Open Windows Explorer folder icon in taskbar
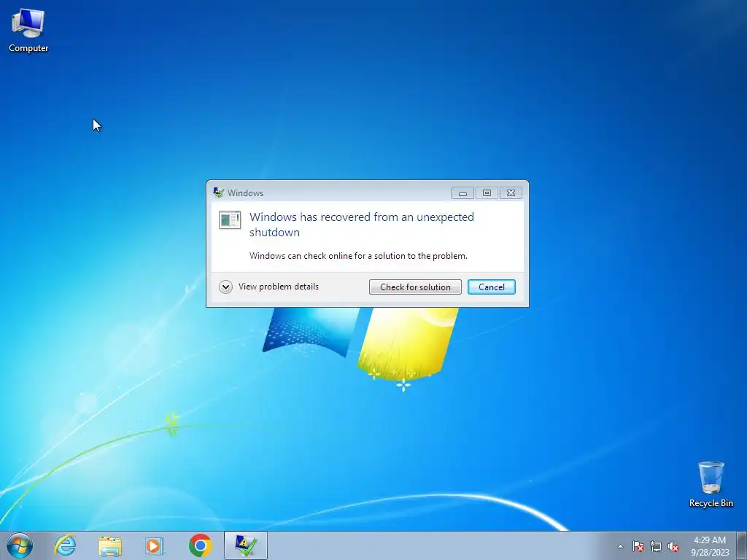Screen dimensions: 747x560 [110, 545]
